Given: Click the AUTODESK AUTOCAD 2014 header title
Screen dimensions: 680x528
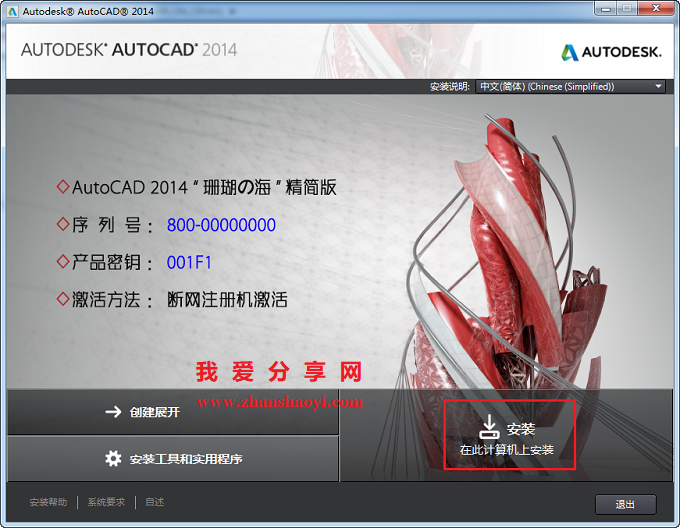Looking at the screenshot, I should click(x=129, y=50).
